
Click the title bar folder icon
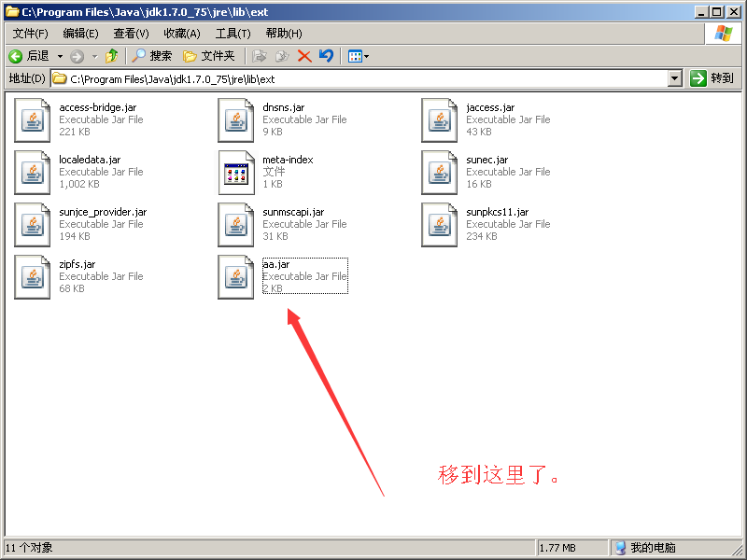[x=12, y=11]
